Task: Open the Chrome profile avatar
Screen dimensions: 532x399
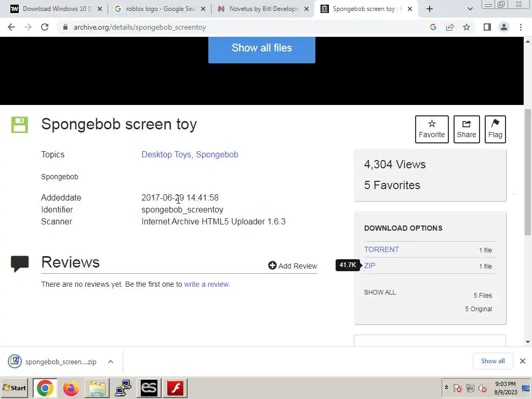Action: point(504,27)
